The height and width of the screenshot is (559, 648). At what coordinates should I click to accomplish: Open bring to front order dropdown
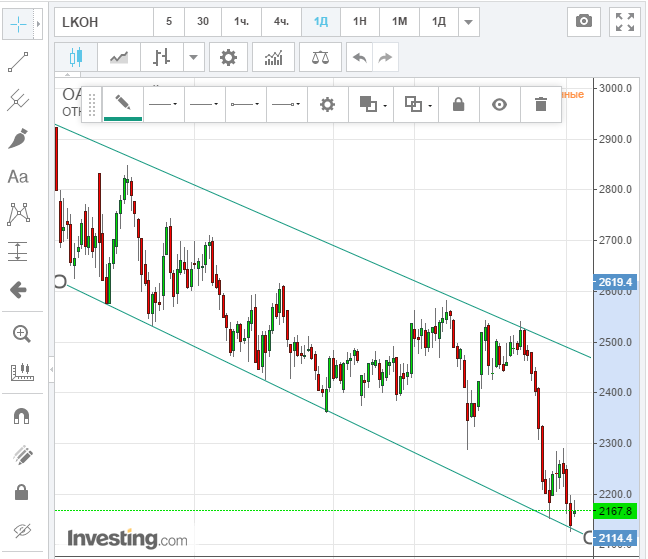pos(371,105)
